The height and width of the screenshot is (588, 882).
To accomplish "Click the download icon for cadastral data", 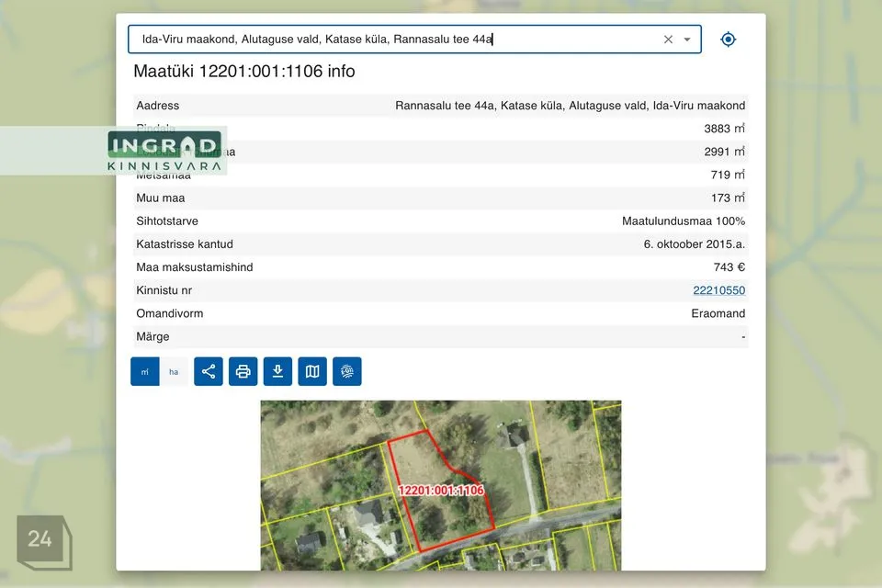I will click(x=277, y=371).
